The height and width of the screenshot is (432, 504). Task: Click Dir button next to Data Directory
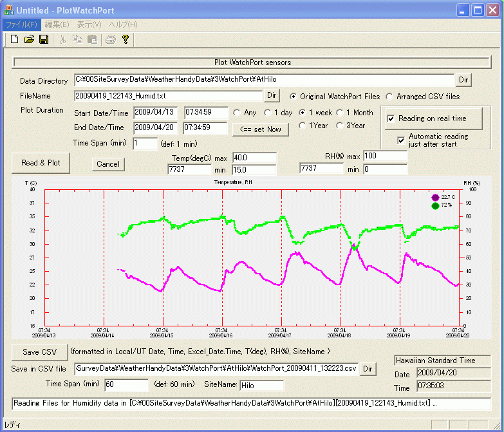click(463, 80)
